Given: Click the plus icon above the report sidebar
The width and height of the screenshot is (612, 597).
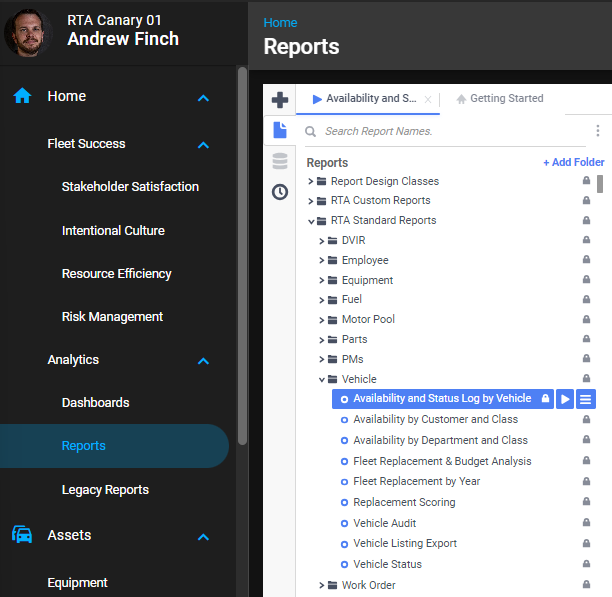Looking at the screenshot, I should [280, 100].
